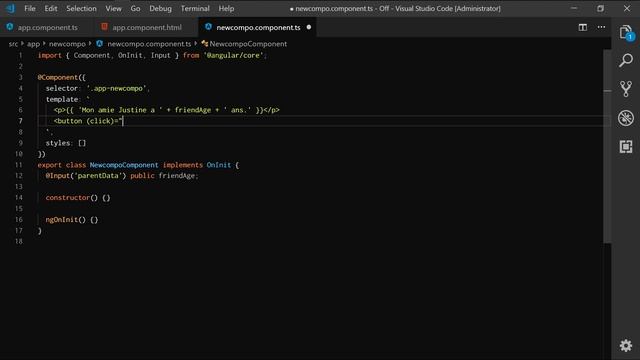Click the NewcompoComponent class name on line 11
Viewport: 640px width, 360px height.
[124, 165]
